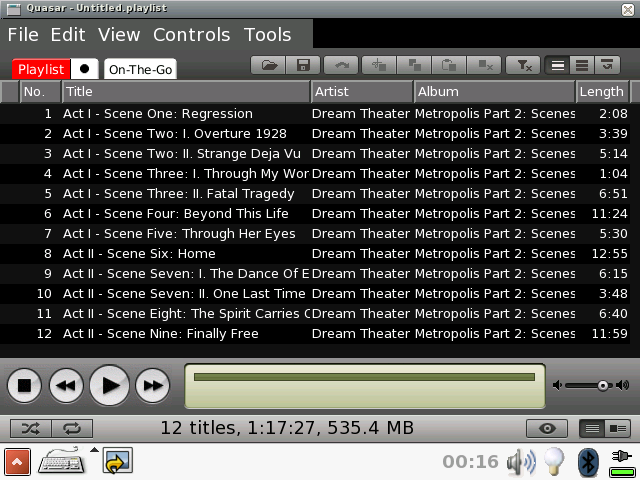This screenshot has width=640, height=480.
Task: Click the record dot next to Playlist tab
Action: 84,69
